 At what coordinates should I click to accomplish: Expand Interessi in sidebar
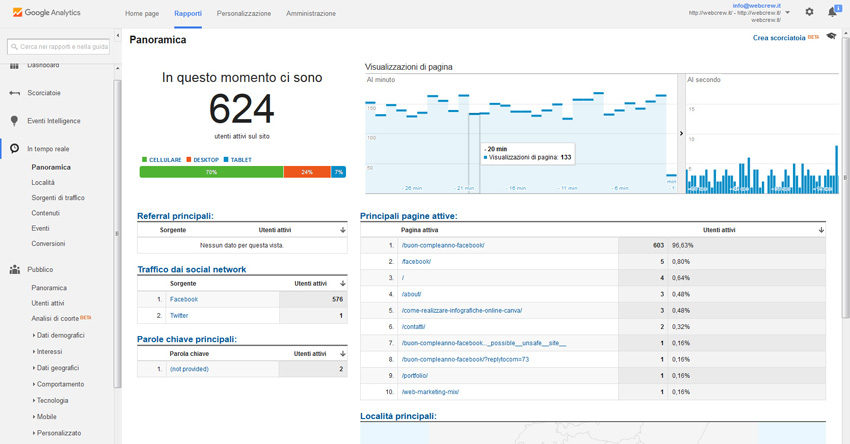tap(48, 352)
